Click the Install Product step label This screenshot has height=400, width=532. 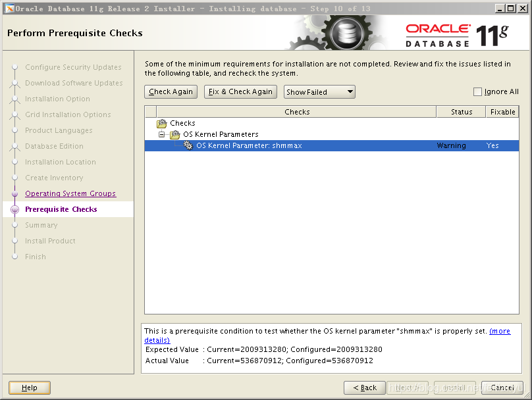click(50, 241)
